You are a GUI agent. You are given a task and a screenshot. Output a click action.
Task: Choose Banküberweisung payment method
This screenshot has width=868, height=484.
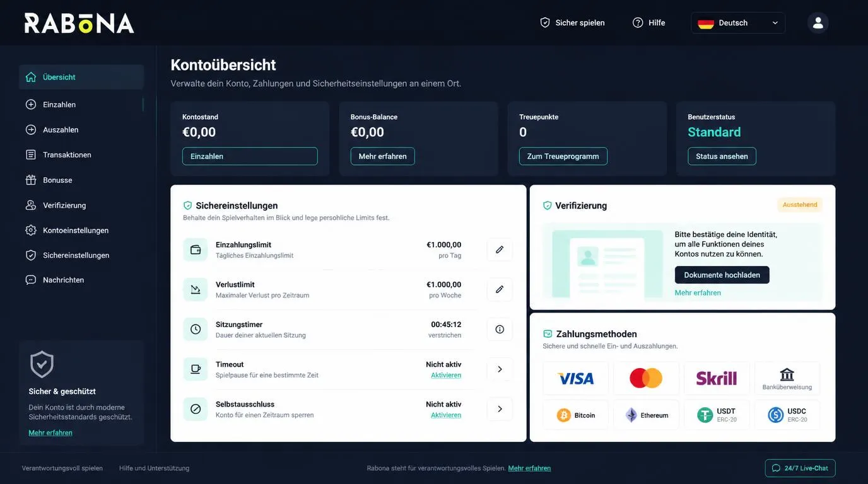click(x=787, y=378)
